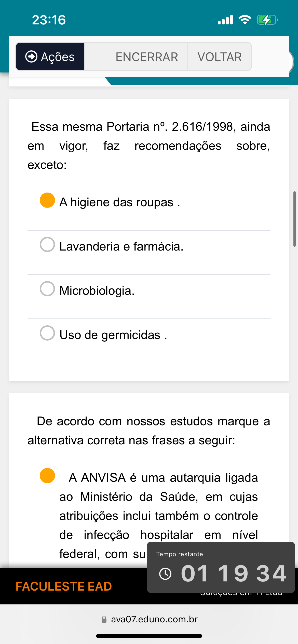Screen dimensions: 298x644
Task: Tap the partially hidden round button at right edge
Action: click(291, 62)
